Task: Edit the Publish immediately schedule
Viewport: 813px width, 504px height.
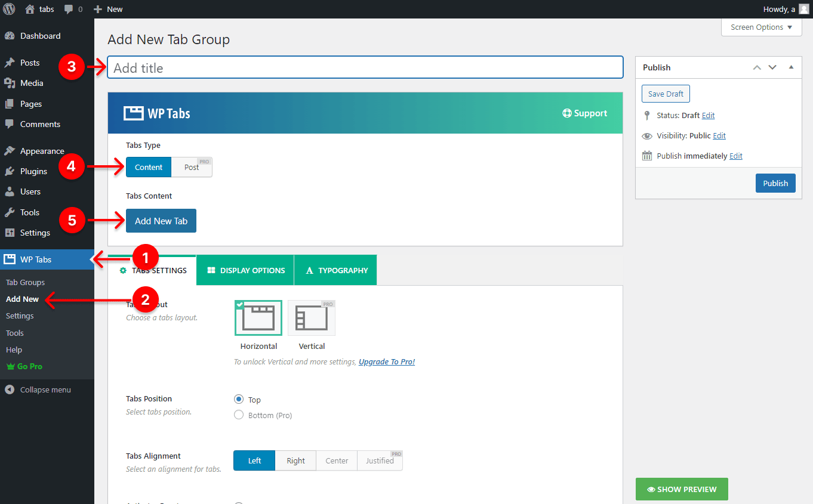Action: pos(736,156)
